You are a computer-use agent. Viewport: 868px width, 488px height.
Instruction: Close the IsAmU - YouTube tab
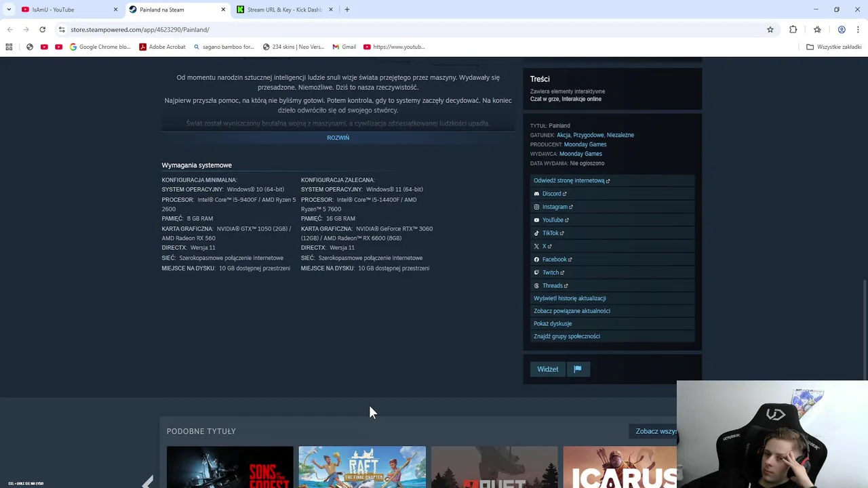tap(115, 9)
